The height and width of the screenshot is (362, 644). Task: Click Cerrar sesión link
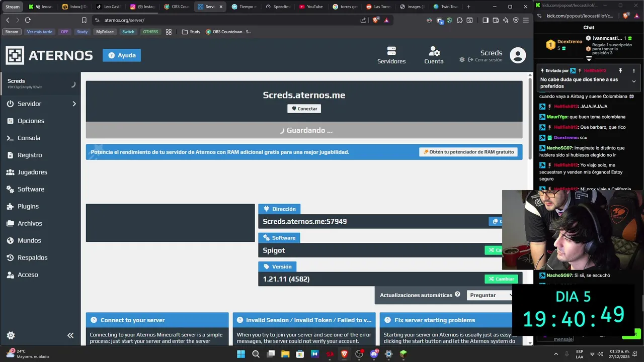[x=485, y=60]
